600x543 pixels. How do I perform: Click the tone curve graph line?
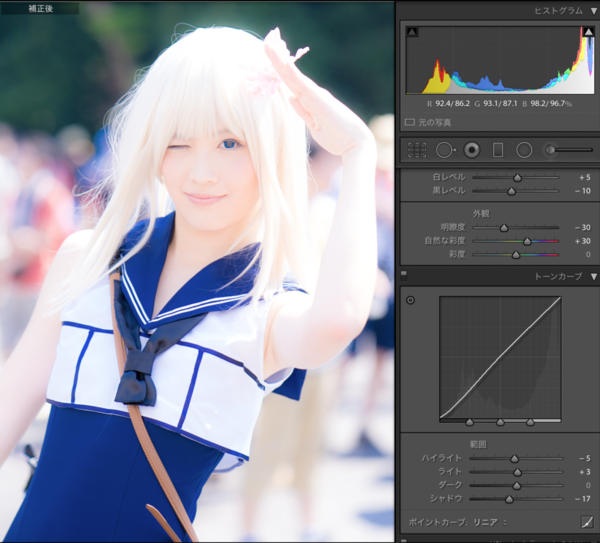click(x=500, y=358)
